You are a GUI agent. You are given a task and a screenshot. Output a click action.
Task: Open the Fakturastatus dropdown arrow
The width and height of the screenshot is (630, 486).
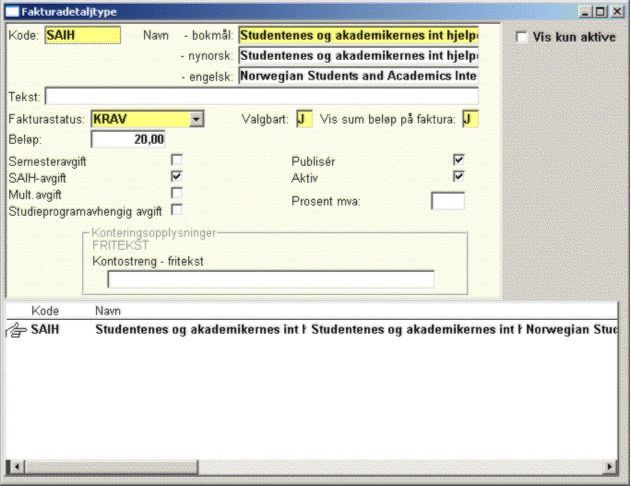(x=196, y=119)
